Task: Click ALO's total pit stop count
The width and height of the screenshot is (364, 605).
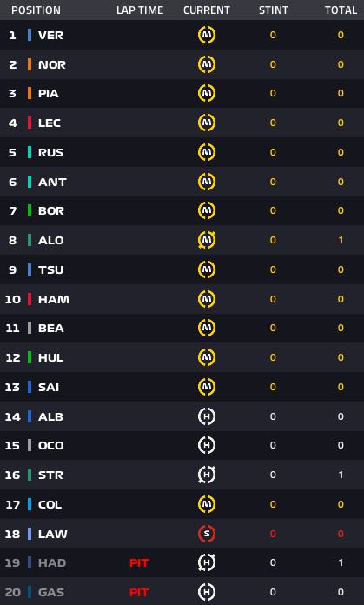Action: click(x=341, y=241)
